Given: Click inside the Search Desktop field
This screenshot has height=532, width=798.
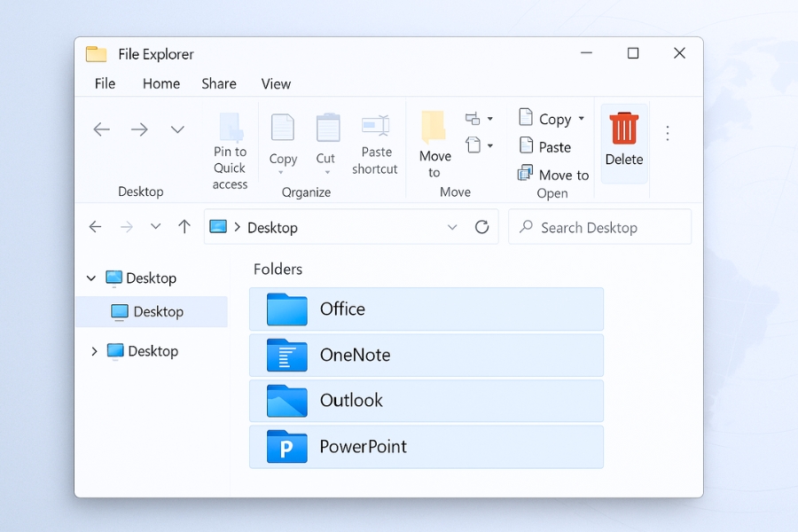Looking at the screenshot, I should tap(599, 227).
